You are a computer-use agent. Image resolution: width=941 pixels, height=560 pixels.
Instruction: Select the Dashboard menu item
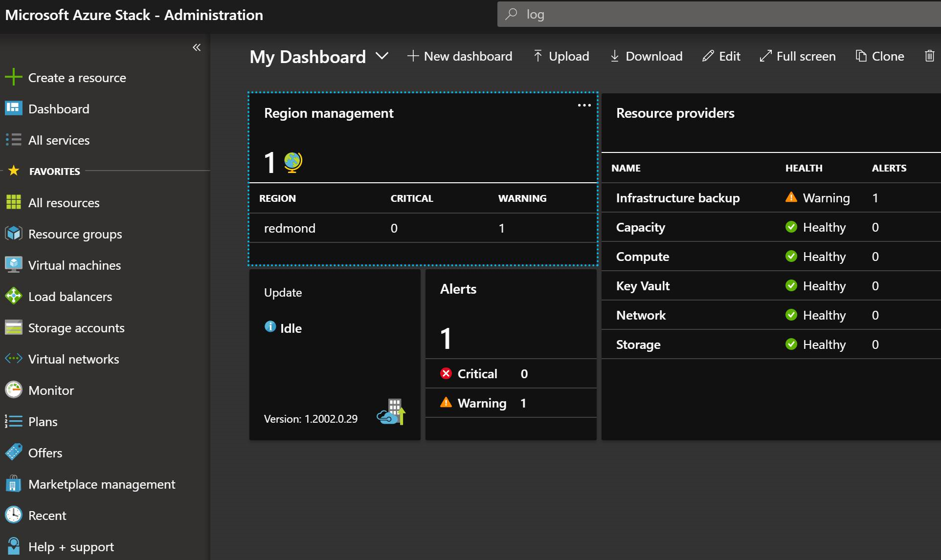59,108
